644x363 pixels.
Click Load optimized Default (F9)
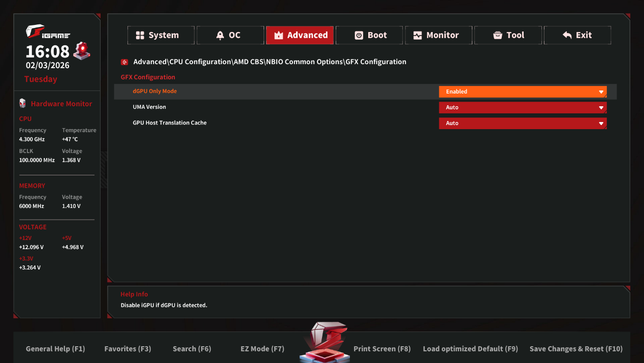click(x=470, y=349)
